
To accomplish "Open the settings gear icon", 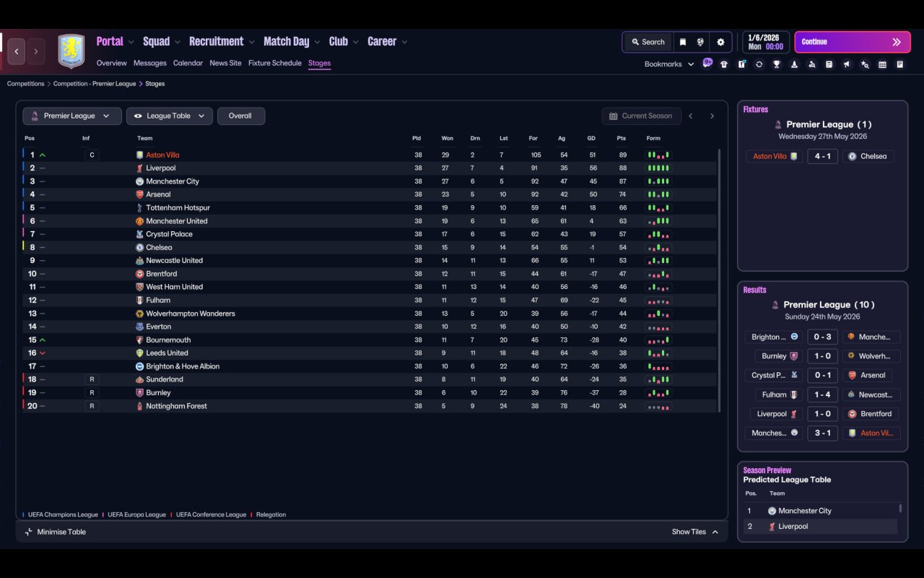I will click(720, 42).
